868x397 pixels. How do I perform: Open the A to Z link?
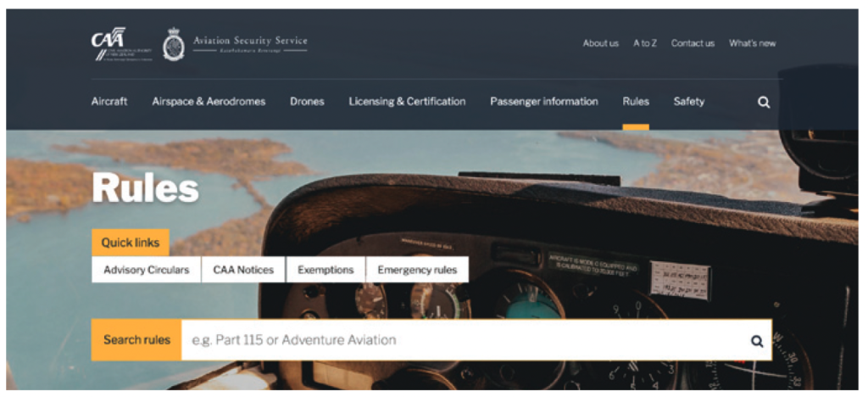(x=645, y=43)
